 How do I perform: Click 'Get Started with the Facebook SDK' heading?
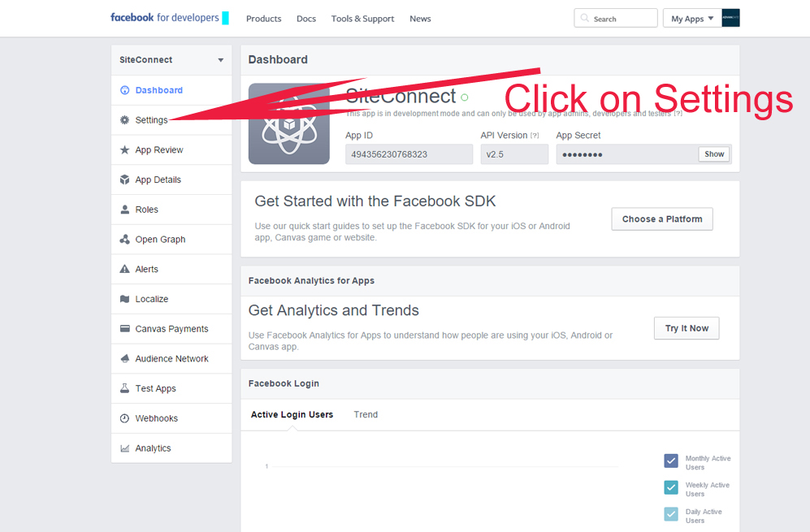pos(375,201)
